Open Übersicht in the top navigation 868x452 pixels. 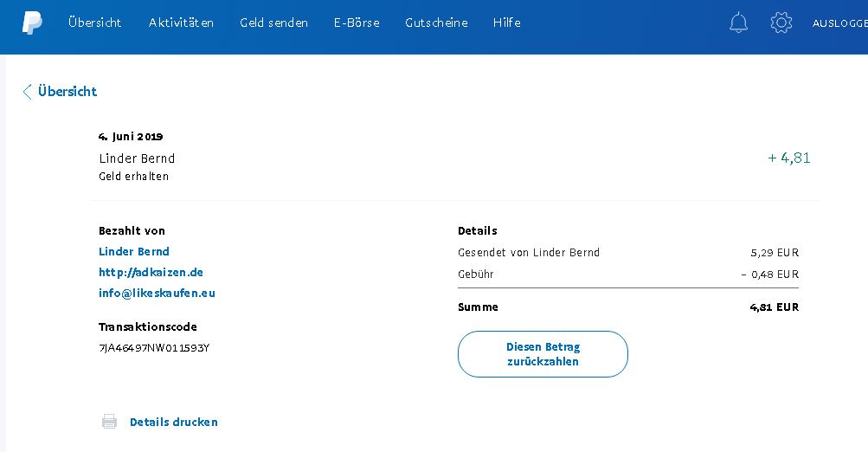94,23
